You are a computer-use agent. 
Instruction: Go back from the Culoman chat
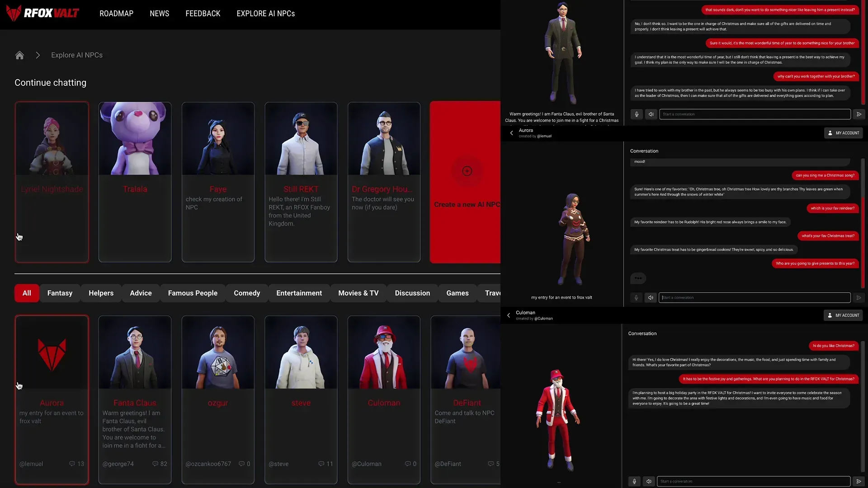click(x=509, y=315)
